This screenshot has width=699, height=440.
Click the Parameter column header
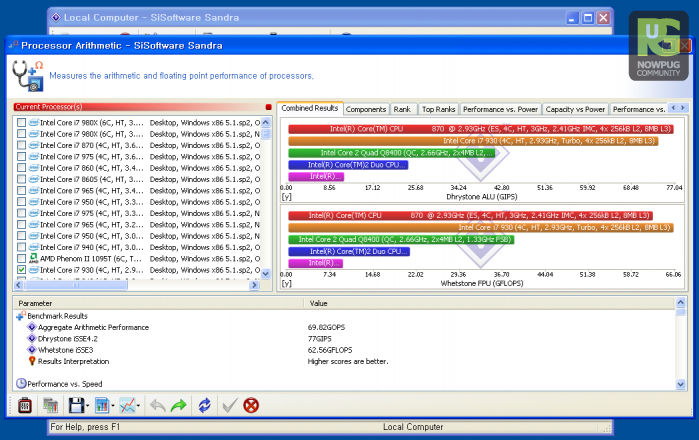(x=158, y=303)
